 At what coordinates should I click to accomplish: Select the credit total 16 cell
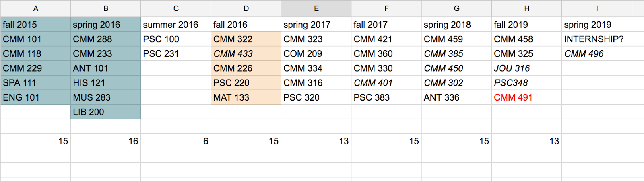(105, 141)
